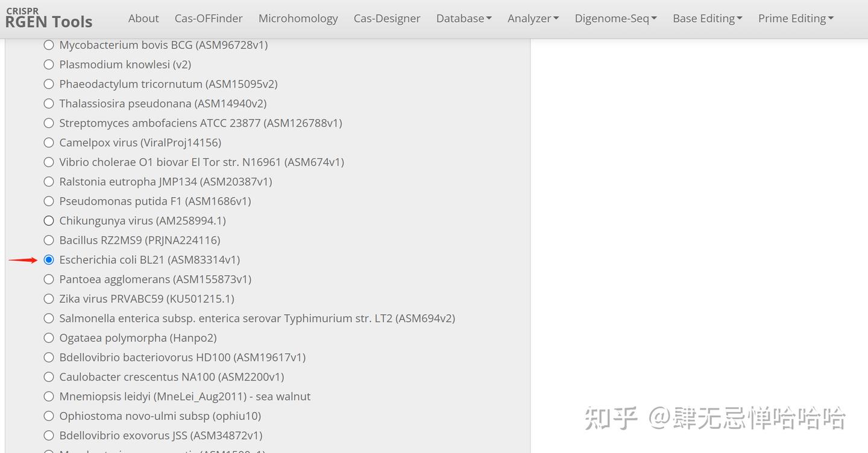
Task: Select Ogataea polymorpha (Hanpo2) genome
Action: tap(48, 337)
